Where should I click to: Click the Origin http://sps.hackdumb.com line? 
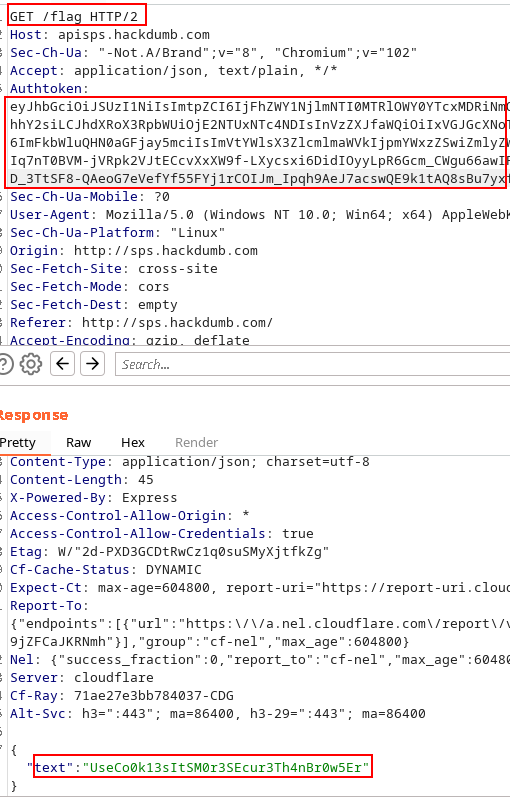pos(134,251)
